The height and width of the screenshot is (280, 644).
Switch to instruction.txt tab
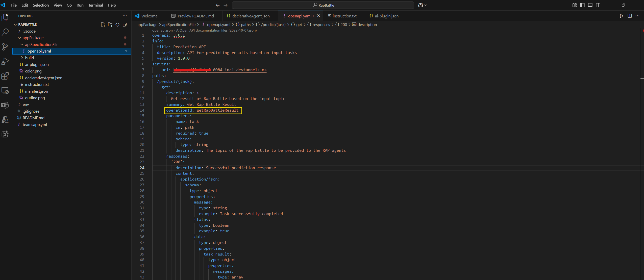pyautogui.click(x=344, y=16)
